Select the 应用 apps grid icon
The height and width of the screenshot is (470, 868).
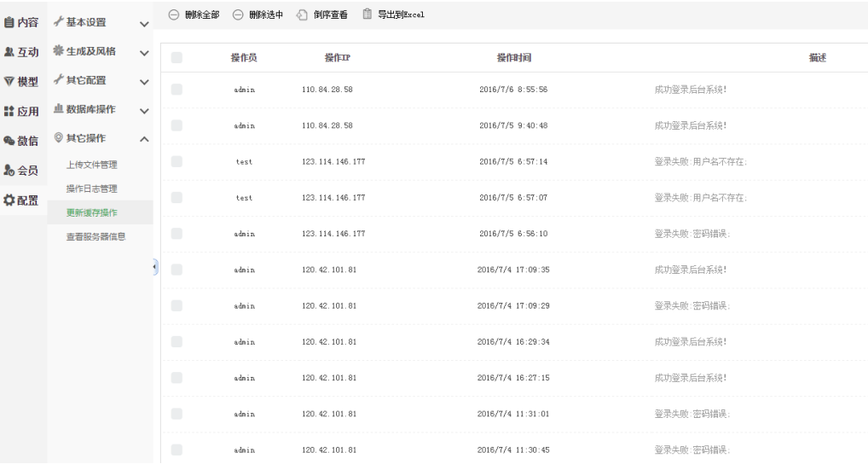[9, 112]
